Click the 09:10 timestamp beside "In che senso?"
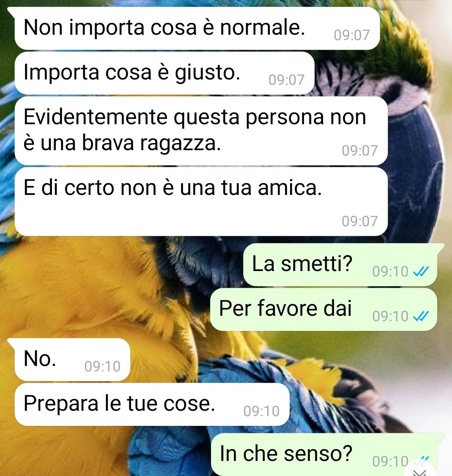 click(x=390, y=461)
